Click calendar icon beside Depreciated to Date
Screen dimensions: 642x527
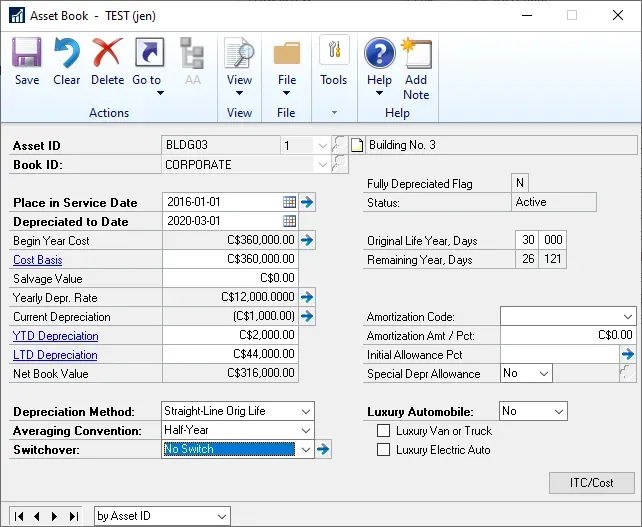pyautogui.click(x=289, y=221)
